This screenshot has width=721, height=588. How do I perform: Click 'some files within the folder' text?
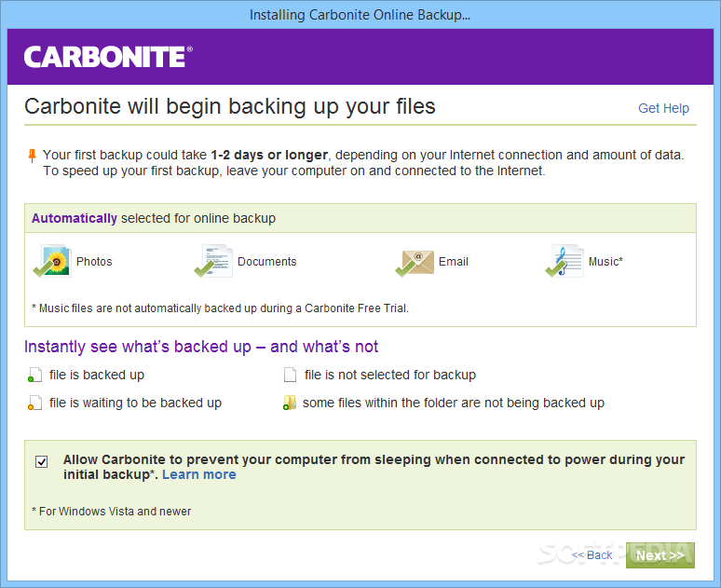pos(454,403)
